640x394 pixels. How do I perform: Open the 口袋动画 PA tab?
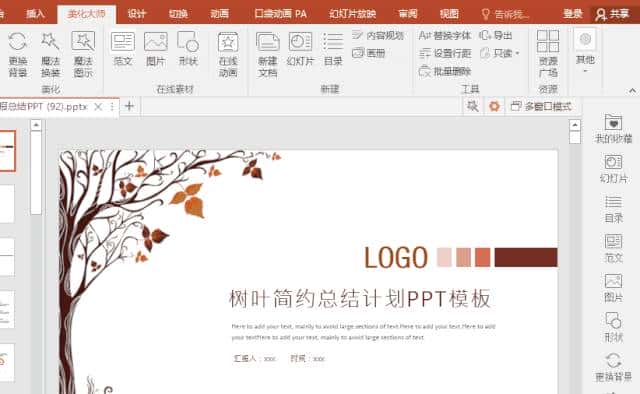tap(280, 14)
